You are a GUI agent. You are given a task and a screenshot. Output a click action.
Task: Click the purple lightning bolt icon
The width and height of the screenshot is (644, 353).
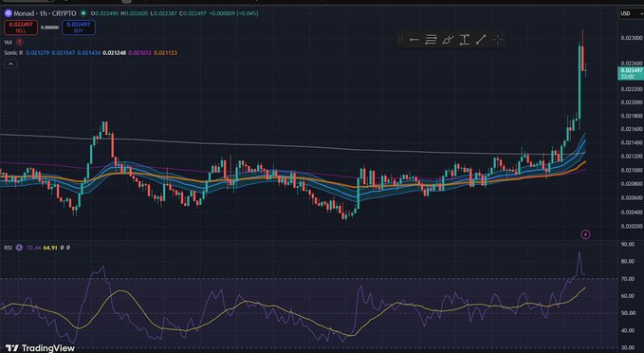point(586,234)
